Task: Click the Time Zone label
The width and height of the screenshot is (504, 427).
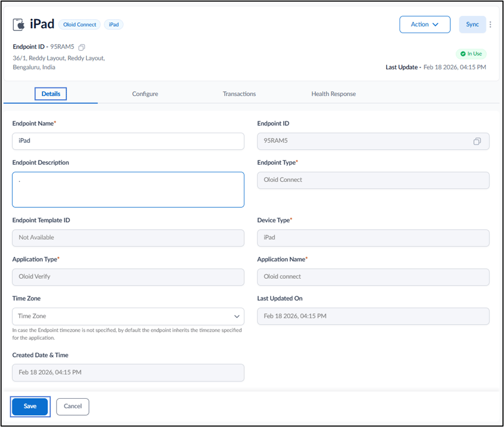Action: coord(26,299)
